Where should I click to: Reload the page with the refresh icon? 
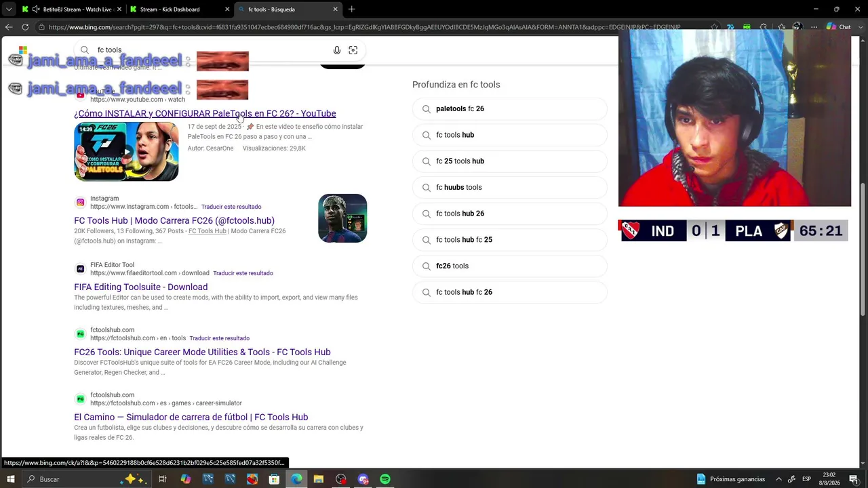(25, 27)
